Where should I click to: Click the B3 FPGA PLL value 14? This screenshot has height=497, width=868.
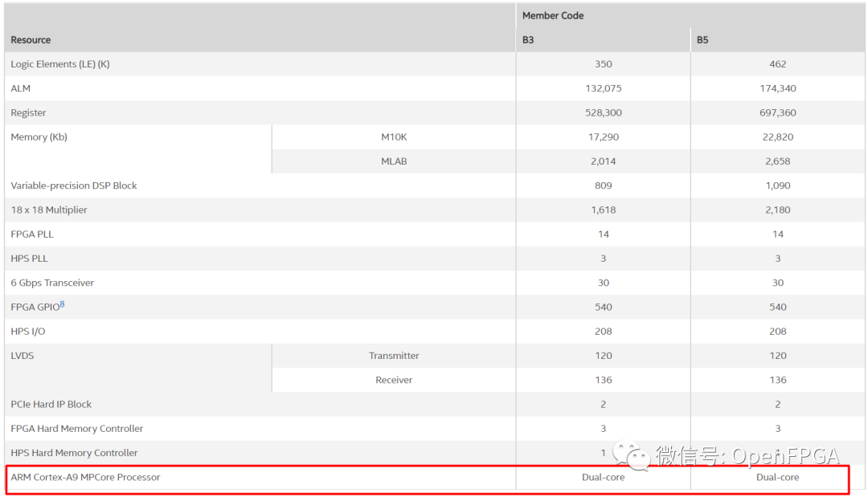coord(604,234)
